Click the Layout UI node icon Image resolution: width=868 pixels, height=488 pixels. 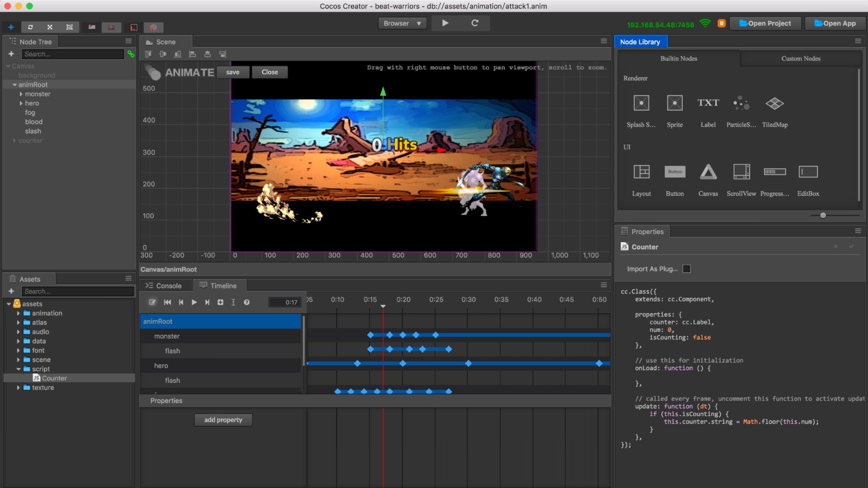click(641, 172)
